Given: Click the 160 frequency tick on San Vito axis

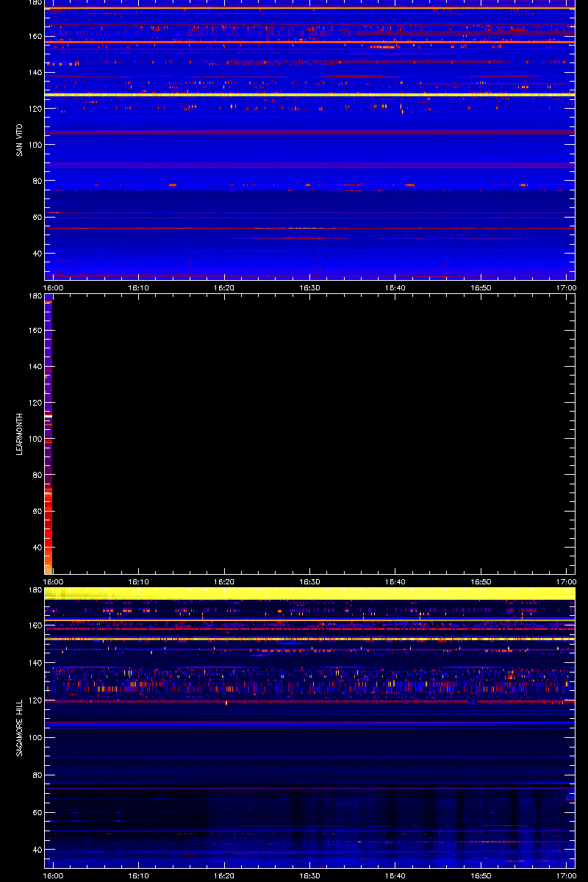Looking at the screenshot, I should [x=35, y=37].
